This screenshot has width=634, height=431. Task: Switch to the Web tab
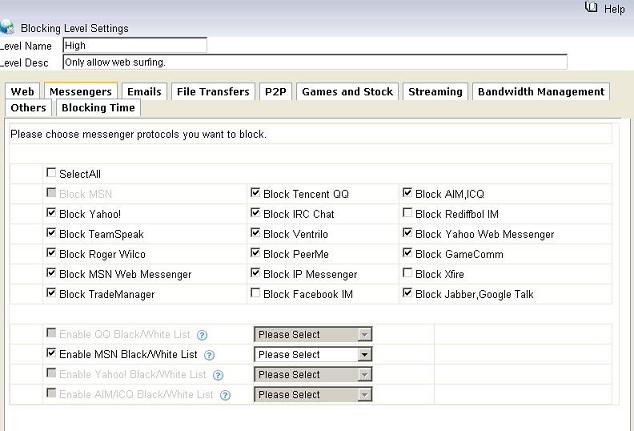point(23,91)
